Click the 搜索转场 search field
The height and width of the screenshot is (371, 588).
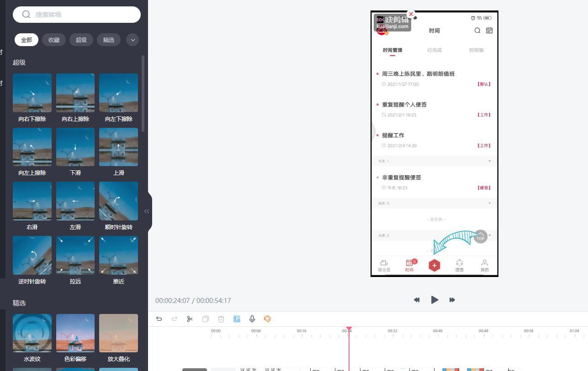77,15
